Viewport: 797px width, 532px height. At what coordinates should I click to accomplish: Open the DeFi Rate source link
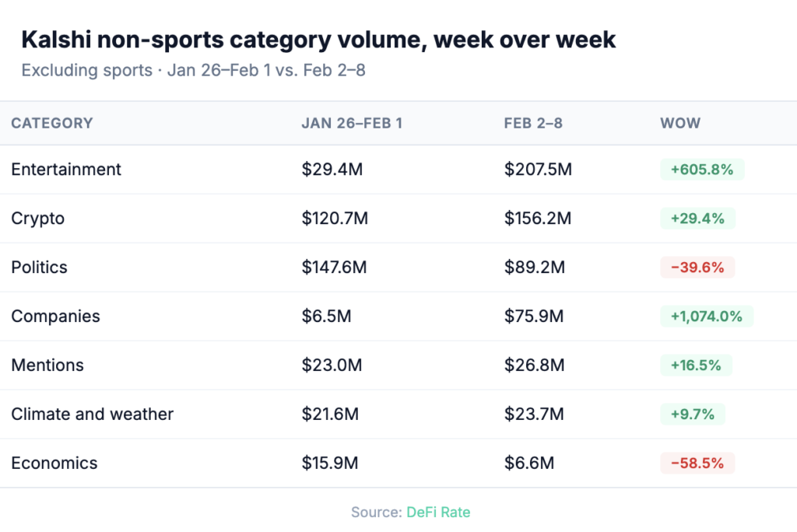pyautogui.click(x=438, y=512)
